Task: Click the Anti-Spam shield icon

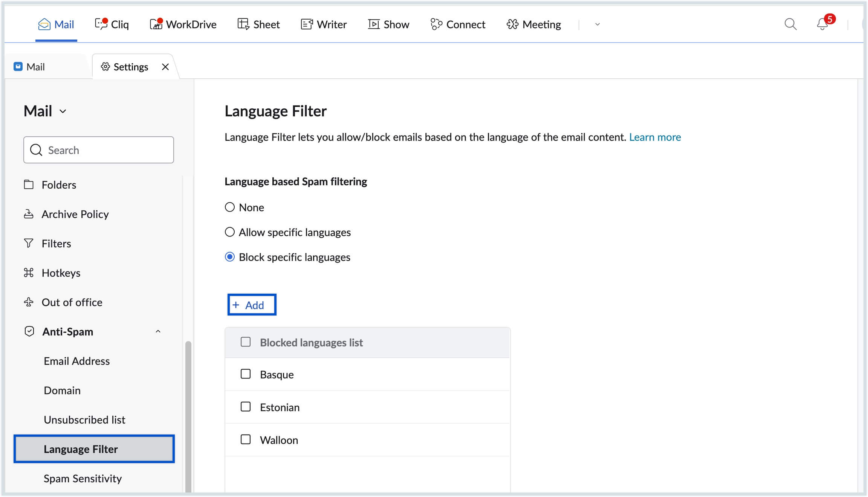Action: tap(29, 331)
